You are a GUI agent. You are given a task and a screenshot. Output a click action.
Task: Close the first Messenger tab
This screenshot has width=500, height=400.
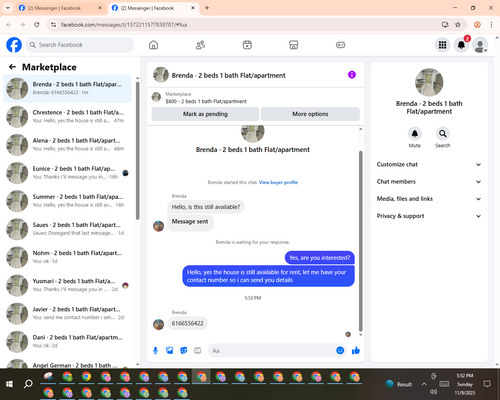pyautogui.click(x=100, y=8)
